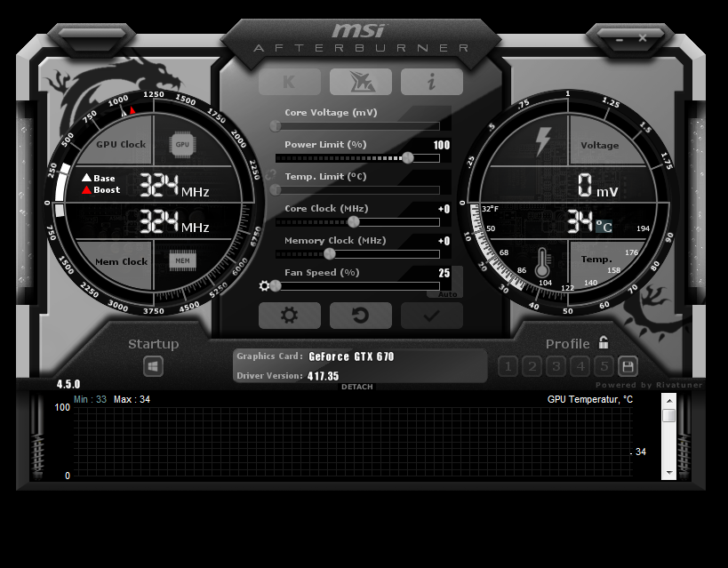Click the Core Voltage slider handle
Viewport: 728px width, 568px height.
276,126
